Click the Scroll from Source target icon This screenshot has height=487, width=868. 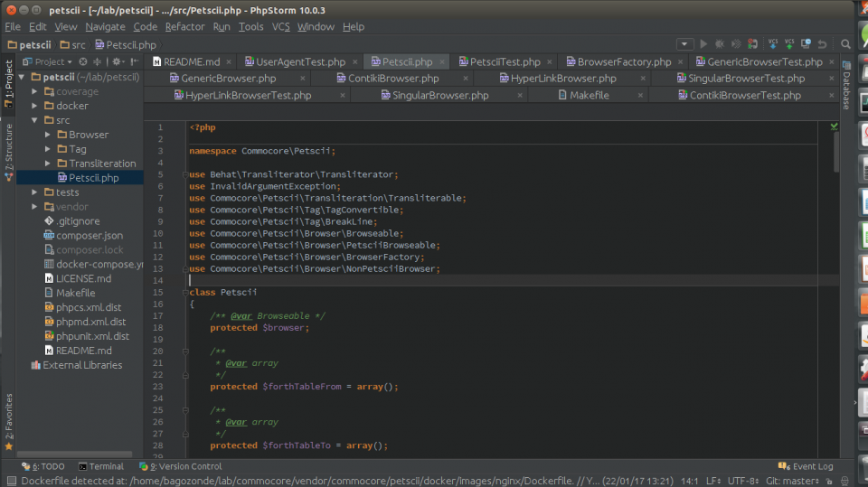(x=82, y=62)
